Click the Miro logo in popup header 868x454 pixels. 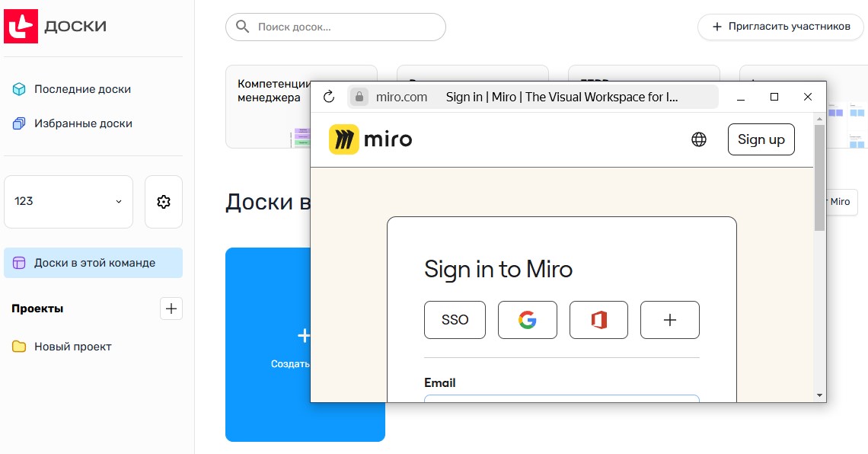point(370,139)
